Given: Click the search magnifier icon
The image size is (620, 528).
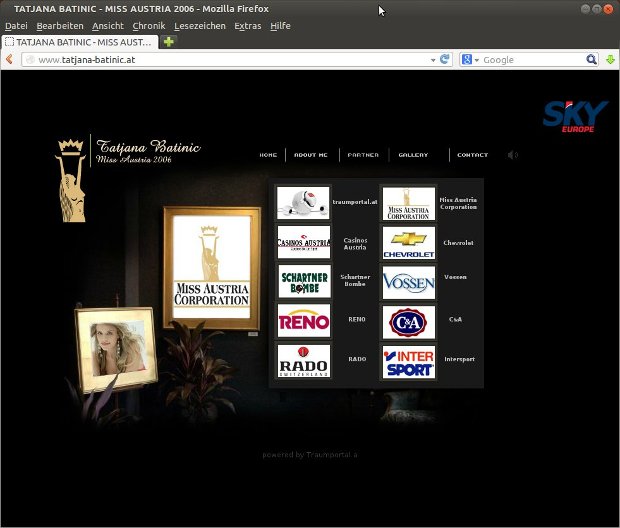Looking at the screenshot, I should point(591,59).
